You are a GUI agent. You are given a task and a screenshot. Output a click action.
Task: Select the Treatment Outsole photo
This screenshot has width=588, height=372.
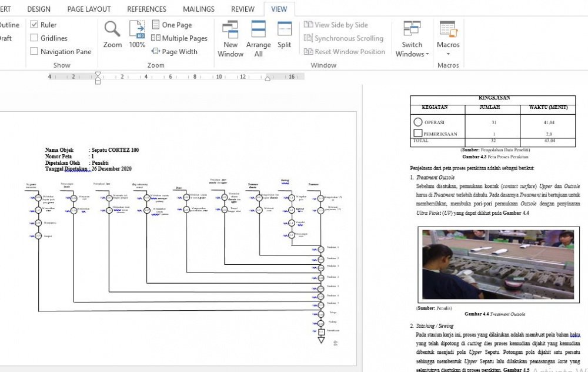(497, 265)
